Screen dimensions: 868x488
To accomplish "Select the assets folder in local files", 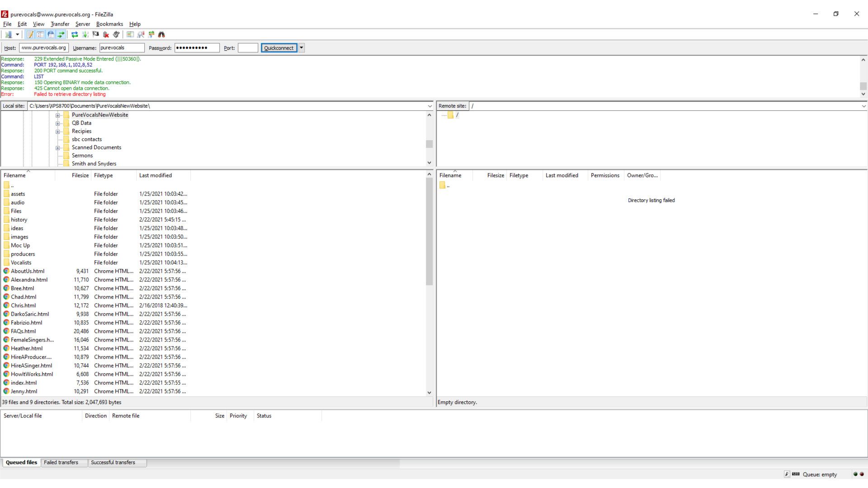I will (x=18, y=194).
